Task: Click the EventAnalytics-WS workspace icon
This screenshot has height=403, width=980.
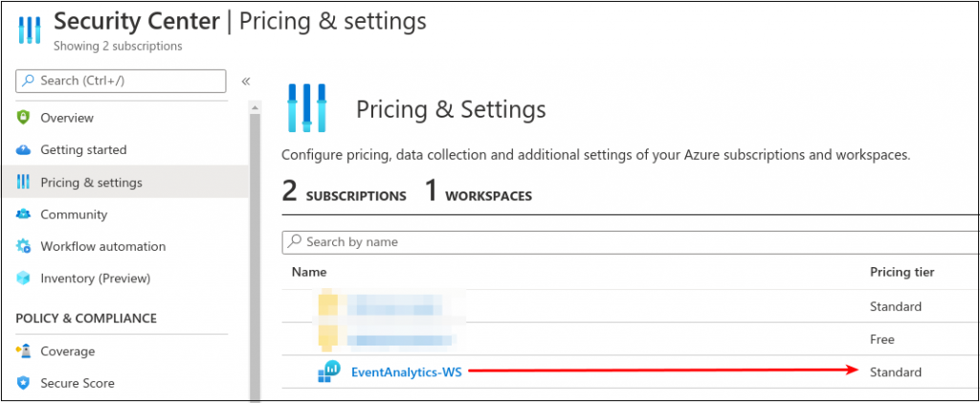Action: (x=329, y=372)
